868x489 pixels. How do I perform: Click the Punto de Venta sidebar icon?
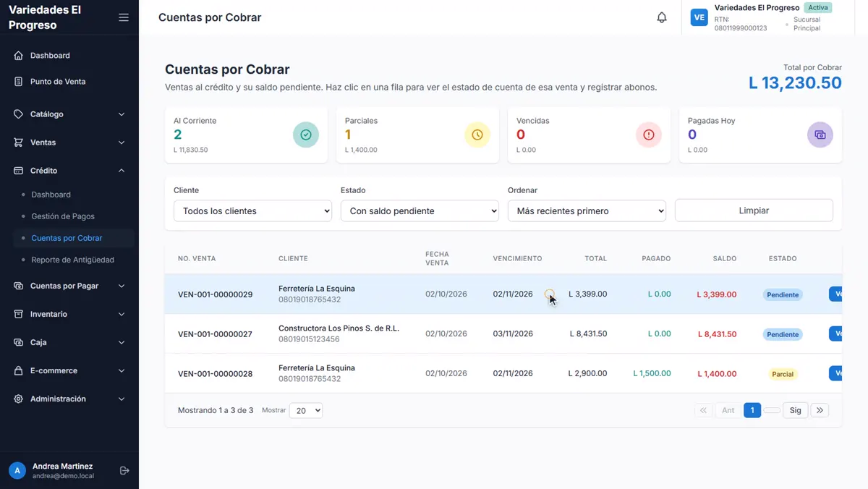[19, 82]
